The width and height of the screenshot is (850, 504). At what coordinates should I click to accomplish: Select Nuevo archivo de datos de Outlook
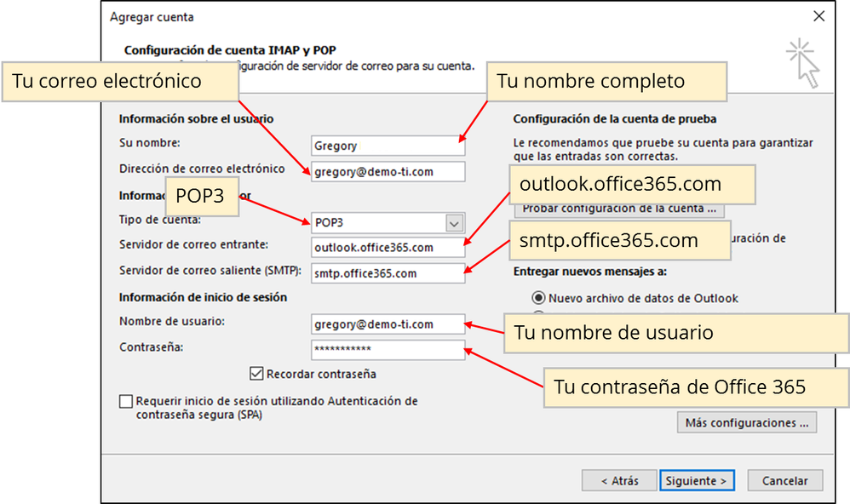[x=538, y=298]
